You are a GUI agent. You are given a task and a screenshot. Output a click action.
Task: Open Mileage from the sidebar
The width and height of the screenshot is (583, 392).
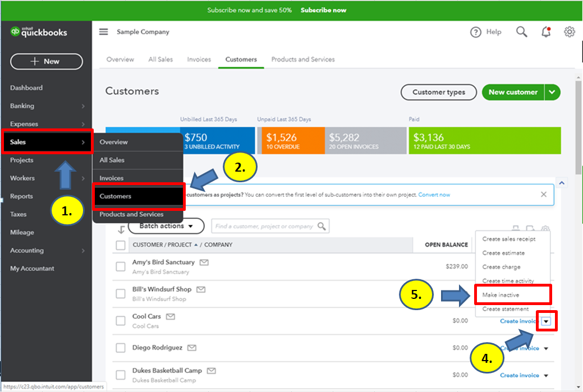click(x=22, y=233)
